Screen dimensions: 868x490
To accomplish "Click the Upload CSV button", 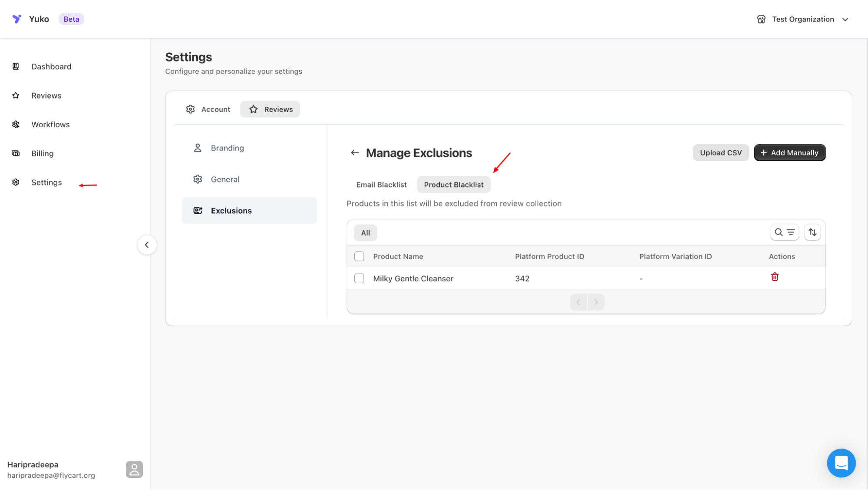I will (x=720, y=153).
